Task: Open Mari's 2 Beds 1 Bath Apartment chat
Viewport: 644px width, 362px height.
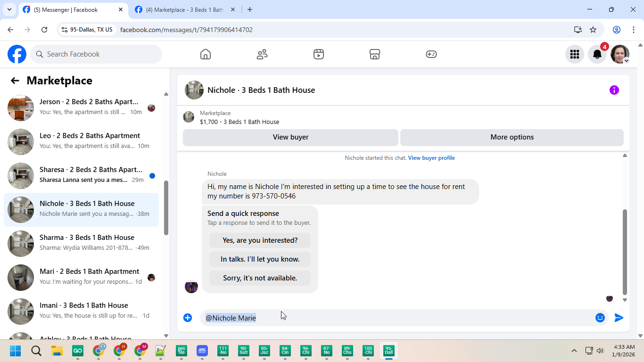Action: point(82,278)
